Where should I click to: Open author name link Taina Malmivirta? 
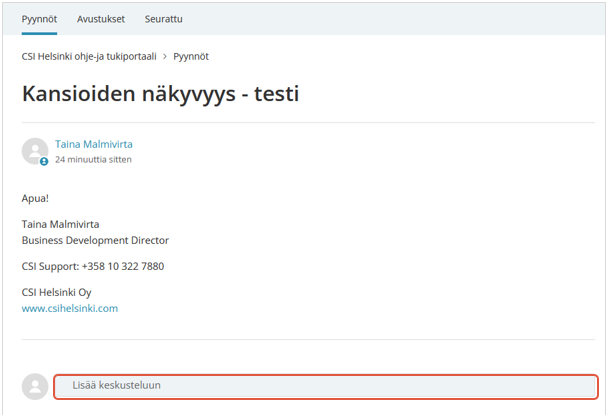click(94, 144)
